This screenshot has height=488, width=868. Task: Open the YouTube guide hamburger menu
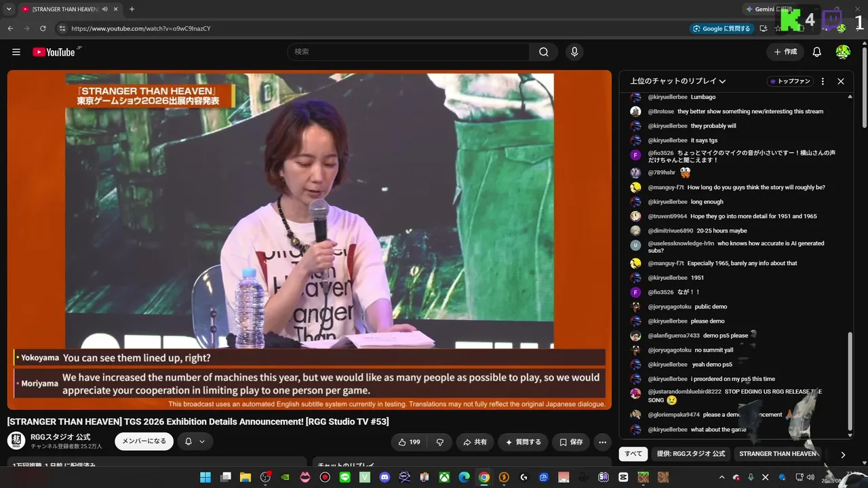click(x=16, y=52)
